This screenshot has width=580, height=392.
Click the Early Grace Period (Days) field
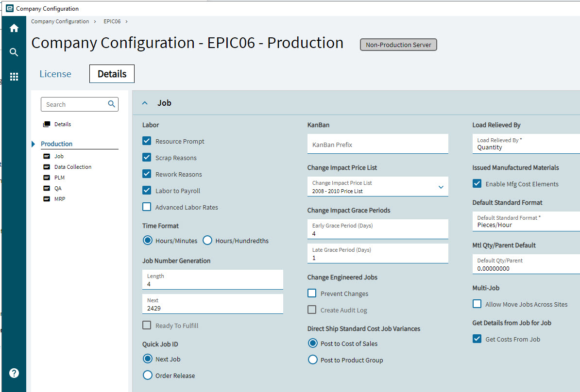(377, 229)
